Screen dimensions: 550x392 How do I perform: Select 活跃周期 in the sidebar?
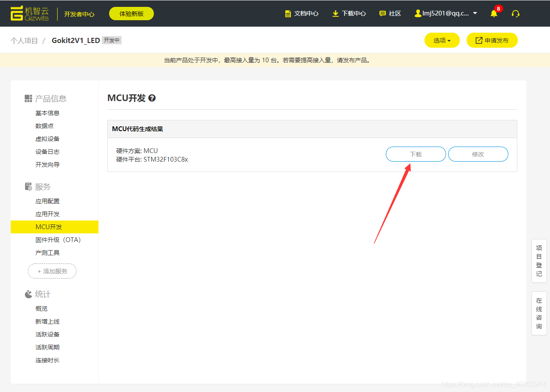pyautogui.click(x=47, y=347)
